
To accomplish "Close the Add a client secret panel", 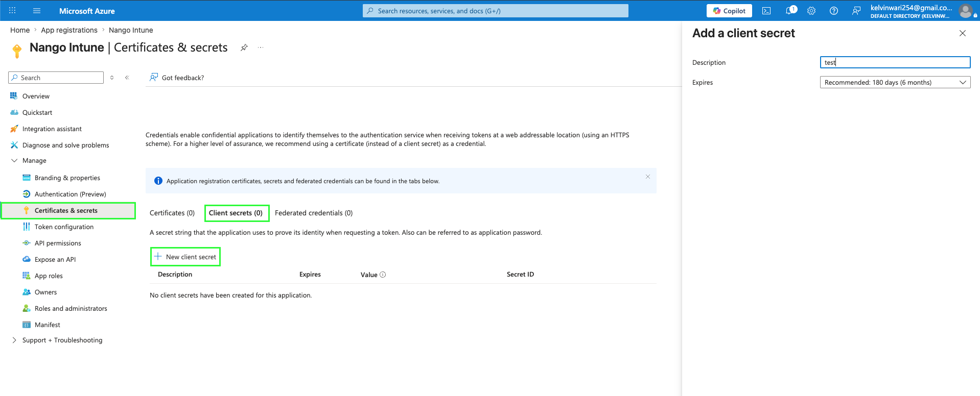I will coord(963,33).
